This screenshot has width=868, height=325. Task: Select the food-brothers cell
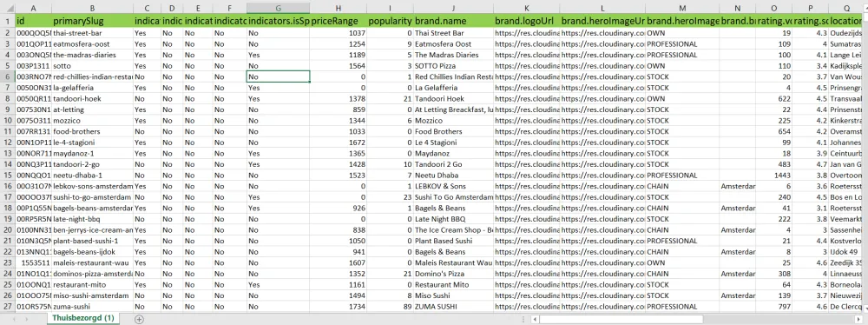coord(92,131)
